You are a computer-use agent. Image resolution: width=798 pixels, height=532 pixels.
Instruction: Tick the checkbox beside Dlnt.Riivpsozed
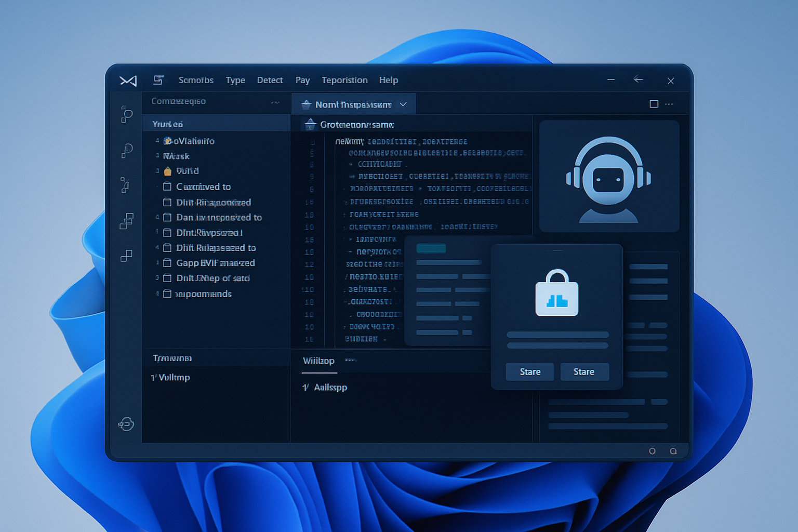167,232
